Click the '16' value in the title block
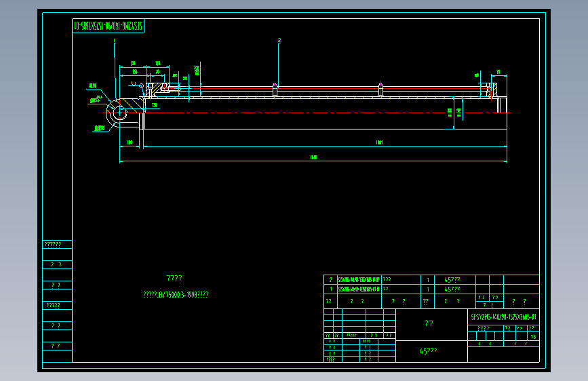The height and width of the screenshot is (381, 588). [533, 337]
